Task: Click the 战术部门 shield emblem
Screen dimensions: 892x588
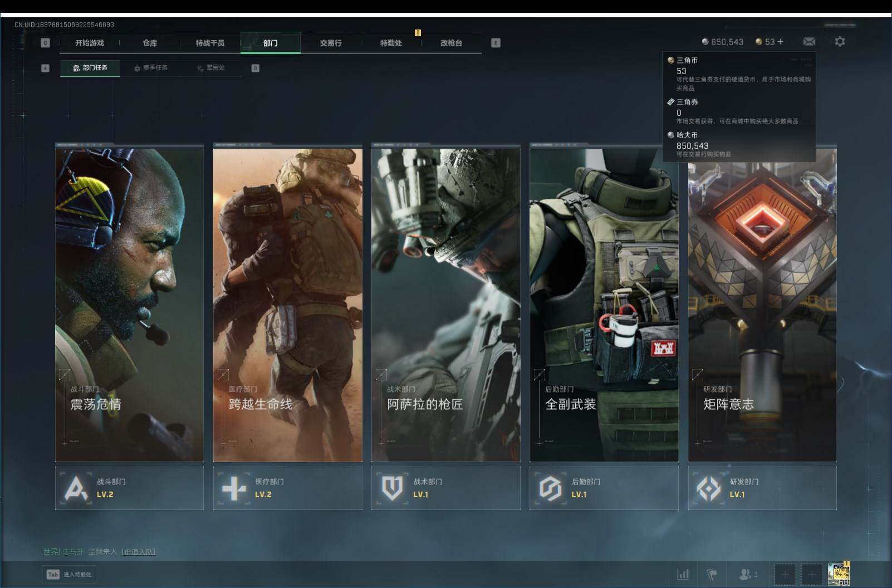Action: pyautogui.click(x=392, y=488)
